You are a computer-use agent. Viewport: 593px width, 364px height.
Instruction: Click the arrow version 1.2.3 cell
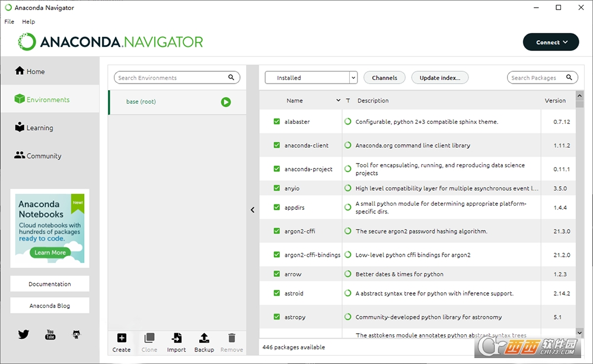(560, 274)
